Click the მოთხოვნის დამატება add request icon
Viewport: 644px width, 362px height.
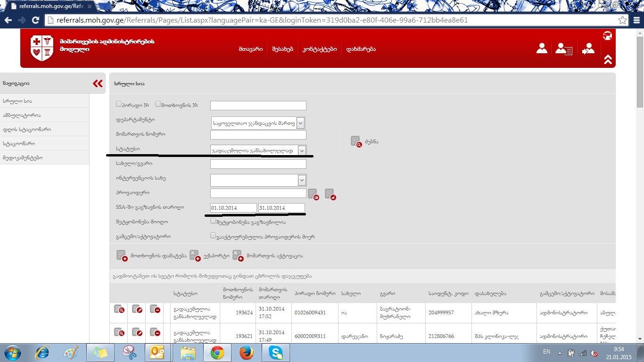(122, 255)
